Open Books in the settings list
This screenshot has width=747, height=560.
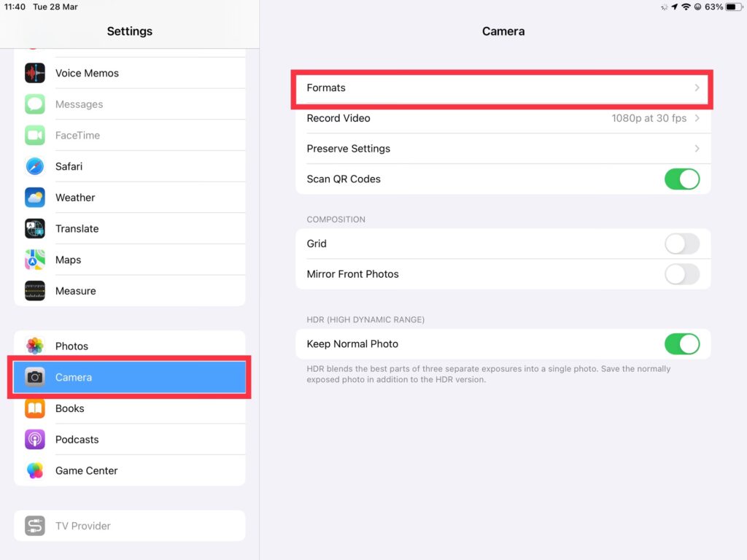tap(130, 408)
